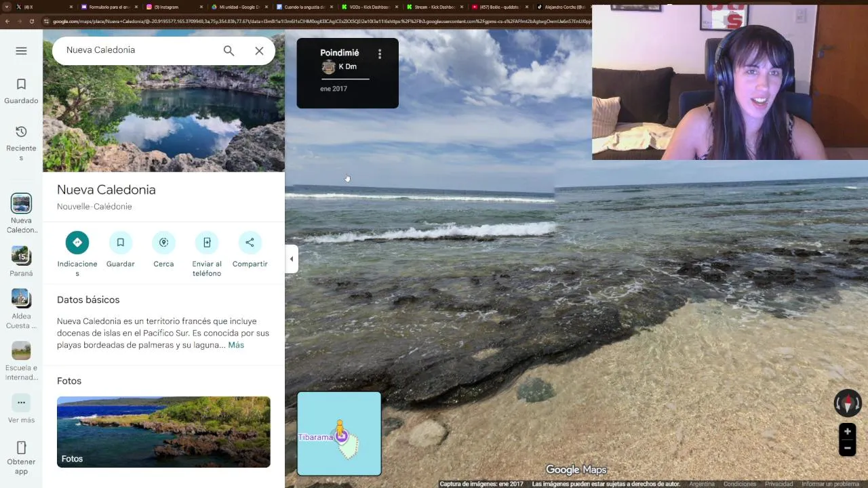The image size is (868, 488).
Task: Click Argentina footer link
Action: (x=702, y=484)
